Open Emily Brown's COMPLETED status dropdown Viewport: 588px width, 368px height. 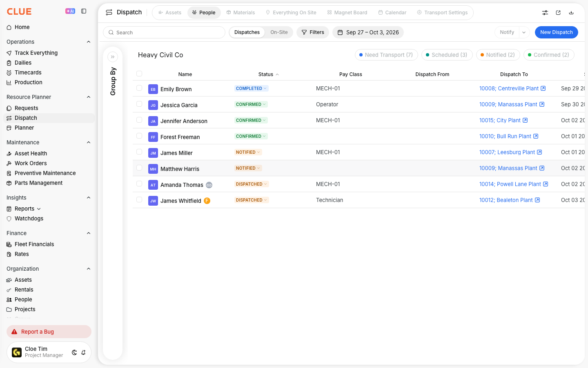(251, 88)
